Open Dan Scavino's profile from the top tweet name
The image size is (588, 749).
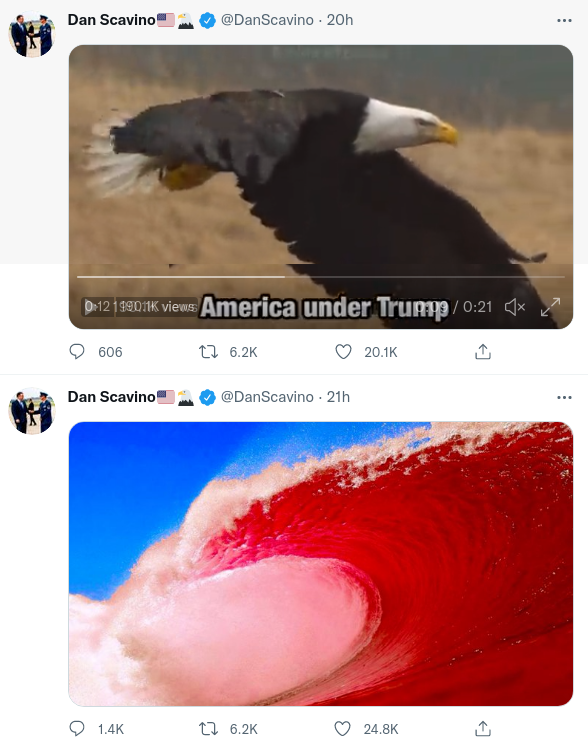point(112,20)
